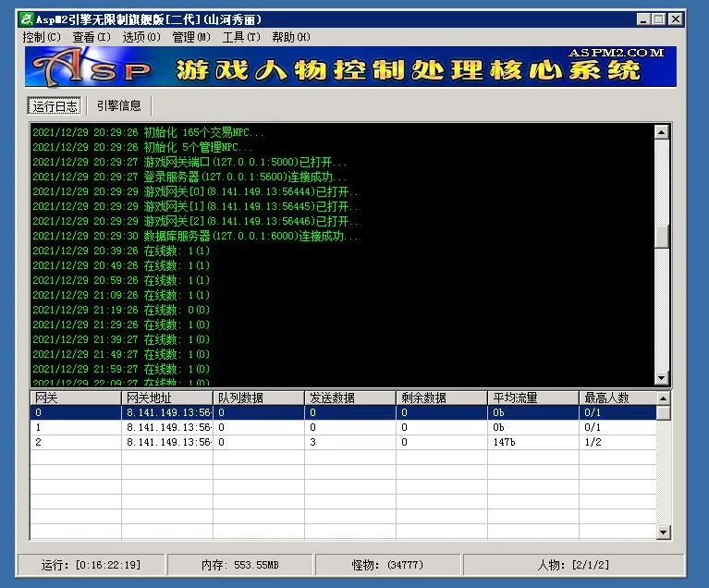Screen dimensions: 709x588
Task: Click the 发送数据 column header
Action: pos(350,398)
